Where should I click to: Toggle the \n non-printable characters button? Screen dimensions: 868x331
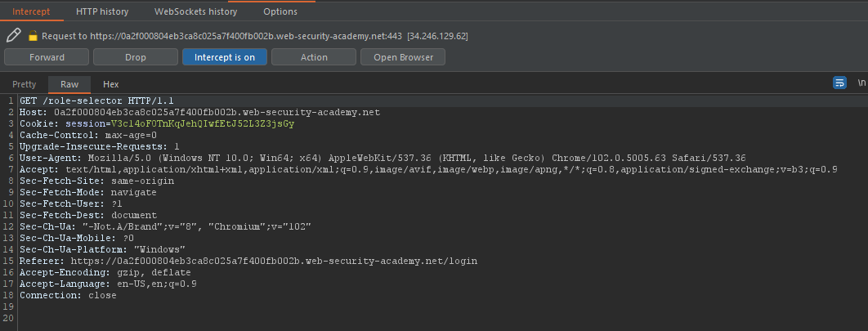(x=861, y=83)
